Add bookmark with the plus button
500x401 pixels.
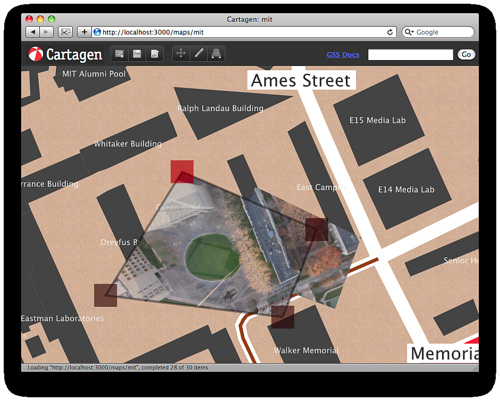84,32
